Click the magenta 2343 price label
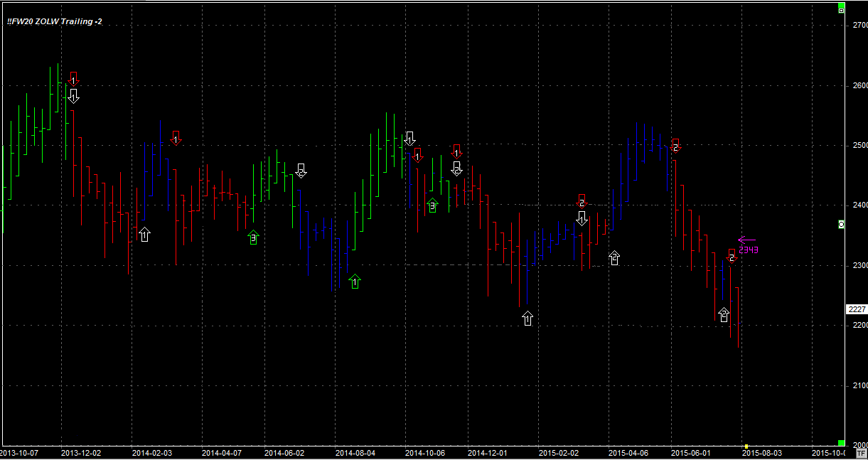868x460 pixels. click(x=749, y=250)
